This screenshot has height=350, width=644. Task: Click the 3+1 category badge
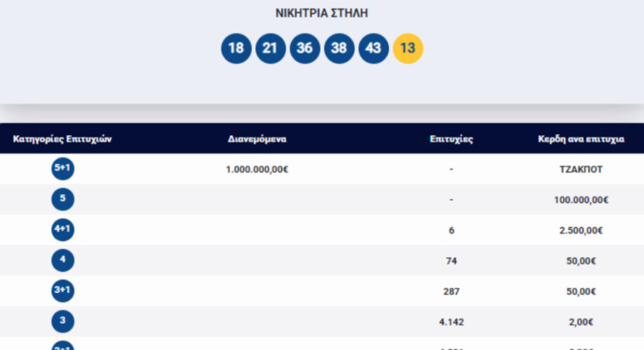point(63,291)
